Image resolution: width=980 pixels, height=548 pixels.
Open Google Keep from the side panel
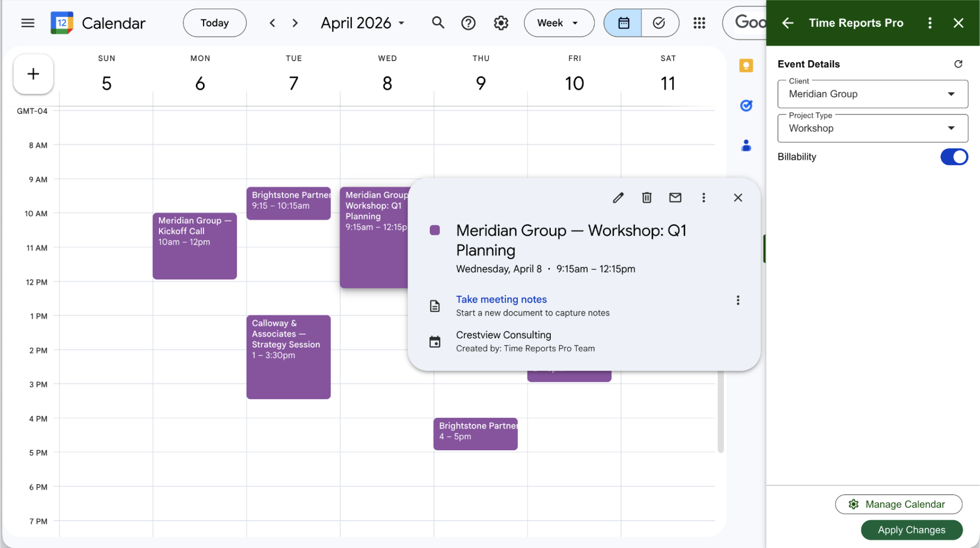click(x=746, y=66)
